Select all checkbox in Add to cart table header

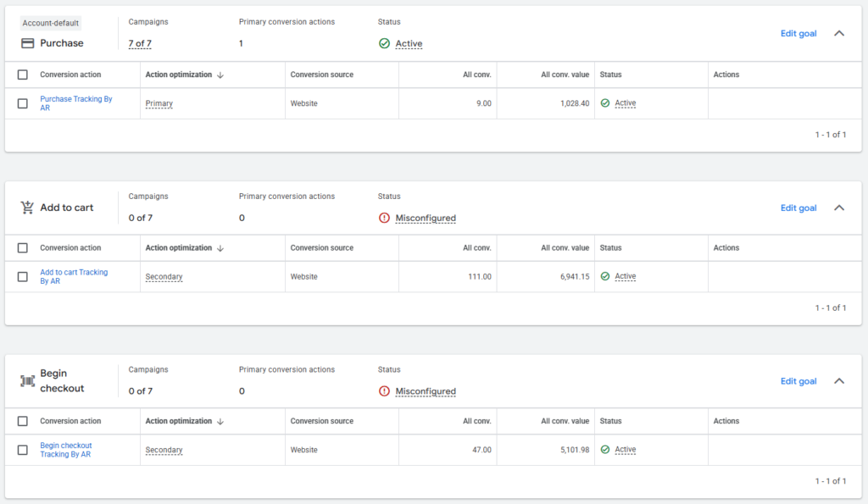pos(23,248)
